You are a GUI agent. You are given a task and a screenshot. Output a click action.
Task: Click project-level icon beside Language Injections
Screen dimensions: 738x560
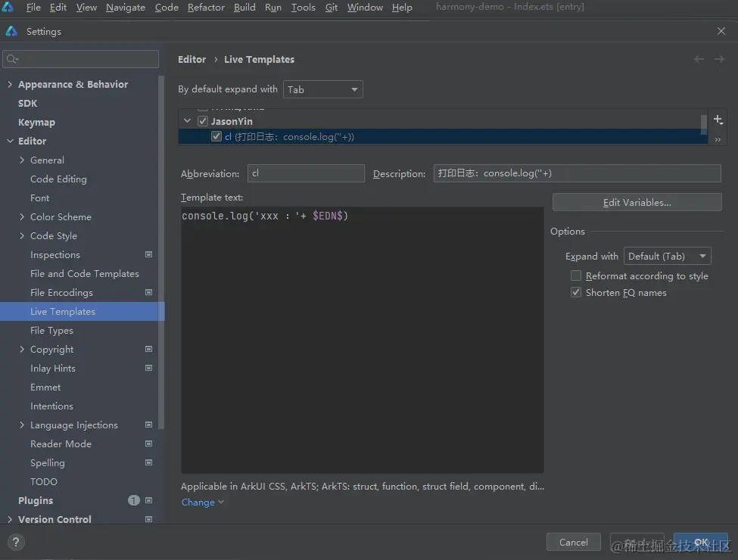[148, 425]
